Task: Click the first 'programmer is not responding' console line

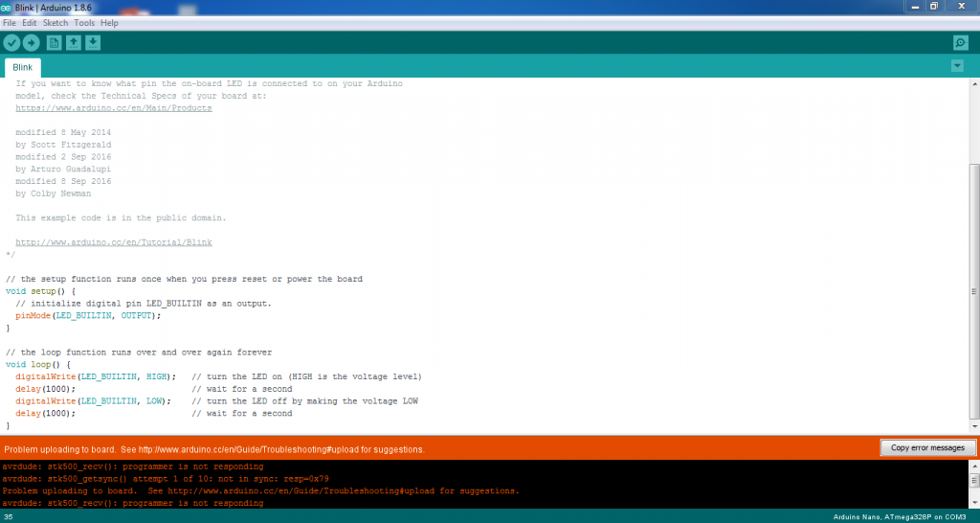Action: click(132, 466)
